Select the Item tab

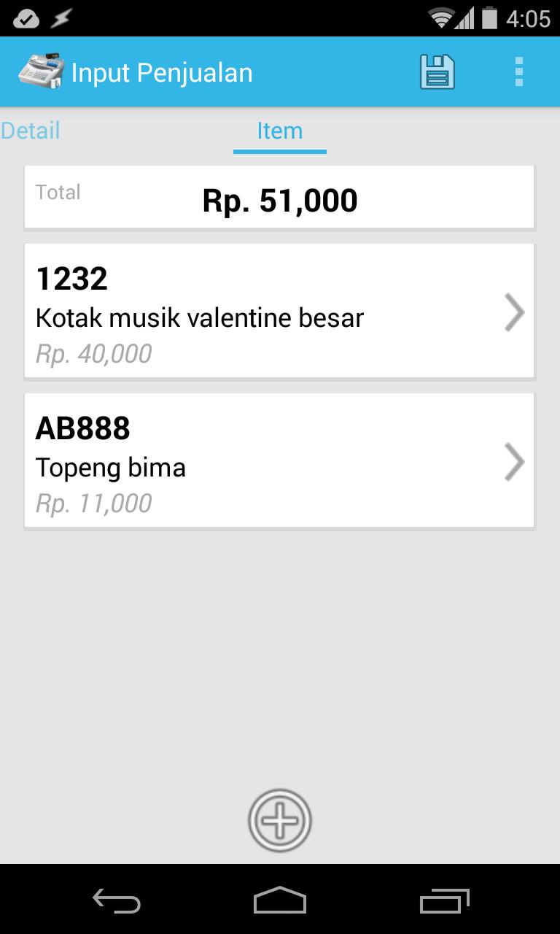coord(279,131)
